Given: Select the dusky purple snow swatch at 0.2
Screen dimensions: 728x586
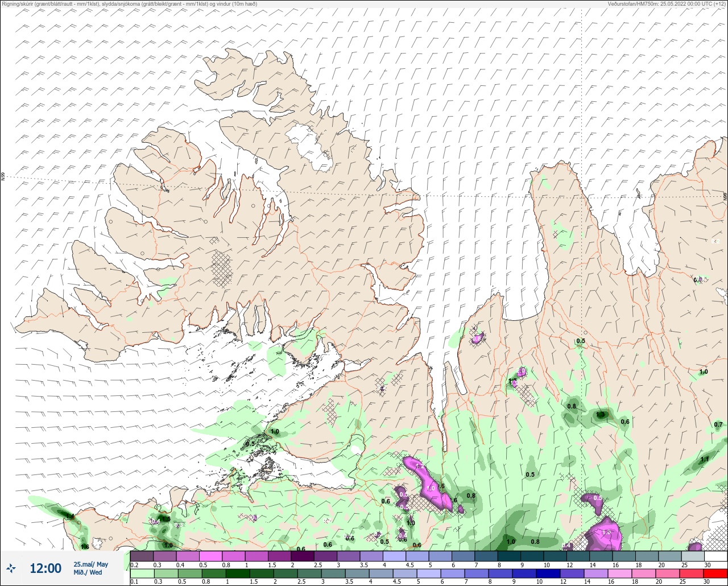Looking at the screenshot, I should 142,556.
